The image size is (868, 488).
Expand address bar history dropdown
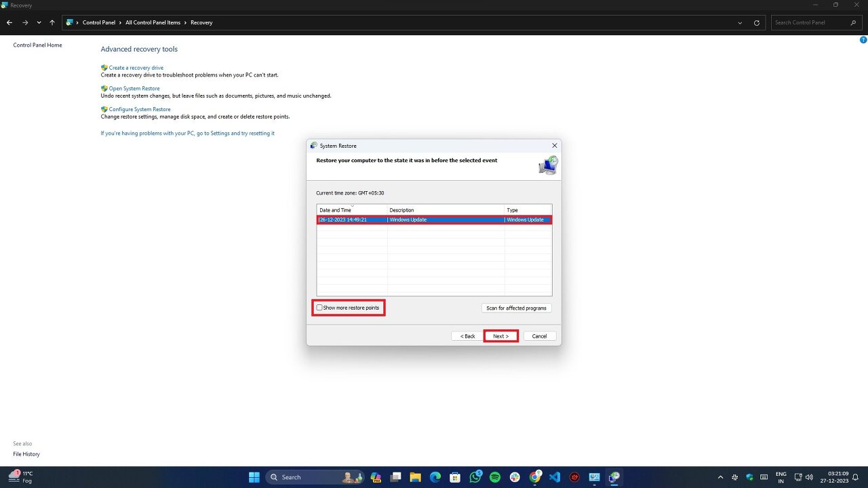click(x=740, y=22)
